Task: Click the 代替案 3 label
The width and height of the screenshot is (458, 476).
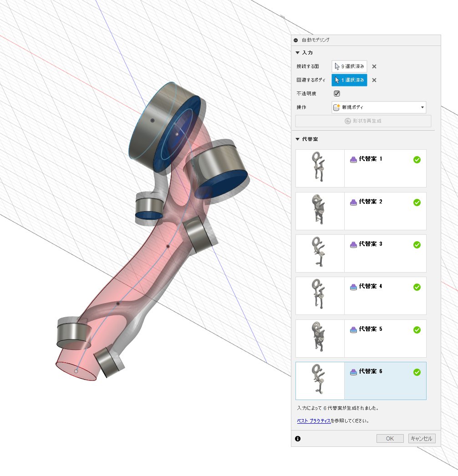Action: pyautogui.click(x=371, y=244)
